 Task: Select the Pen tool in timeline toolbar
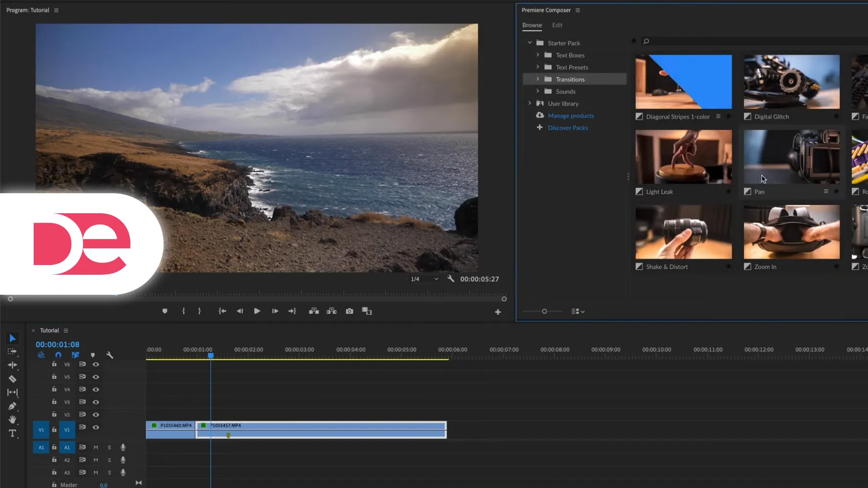(12, 406)
